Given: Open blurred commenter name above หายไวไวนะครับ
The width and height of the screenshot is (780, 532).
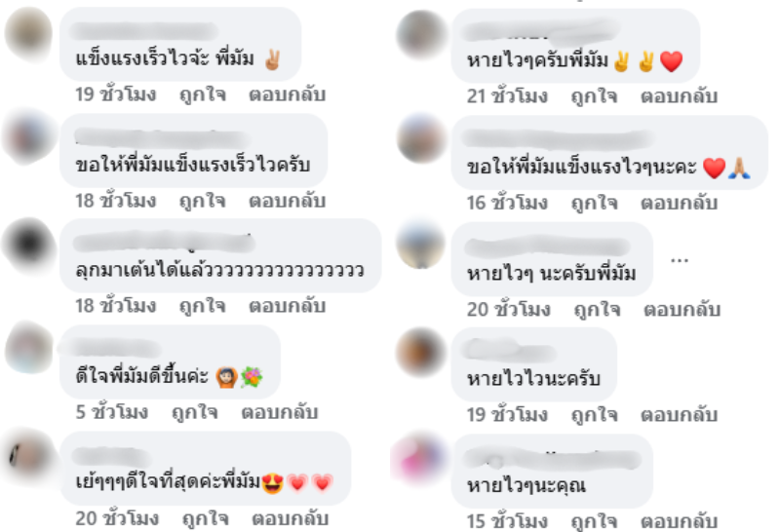Looking at the screenshot, I should tap(510, 350).
